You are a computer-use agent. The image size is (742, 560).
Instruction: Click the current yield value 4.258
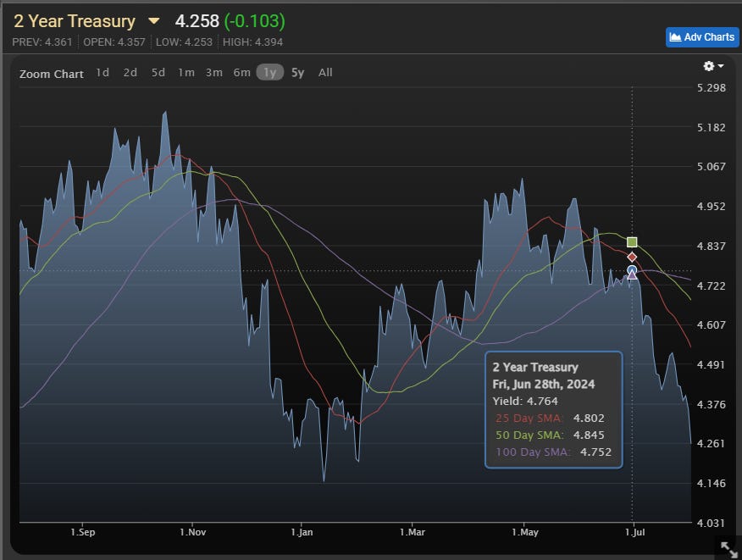(x=197, y=21)
